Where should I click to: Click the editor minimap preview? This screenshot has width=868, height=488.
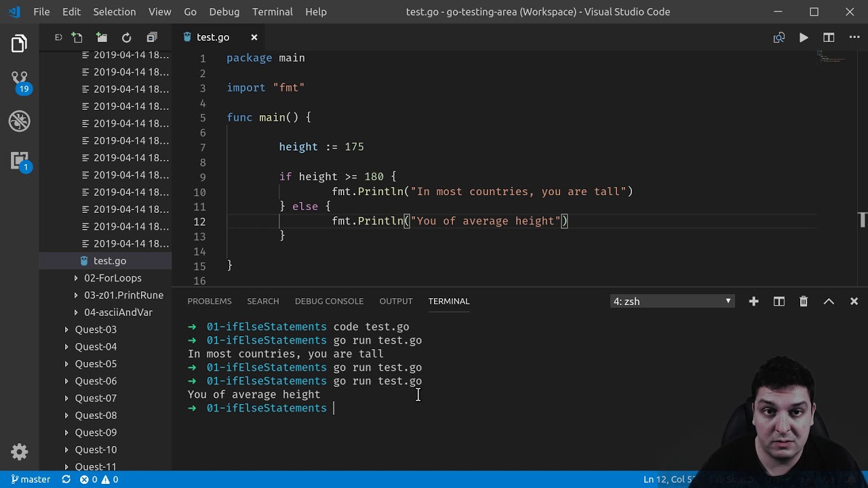pyautogui.click(x=831, y=58)
